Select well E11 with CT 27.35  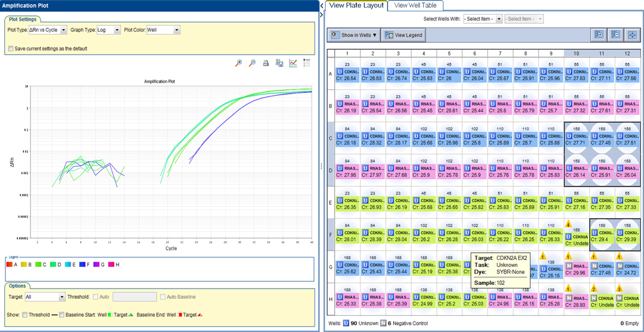point(602,202)
